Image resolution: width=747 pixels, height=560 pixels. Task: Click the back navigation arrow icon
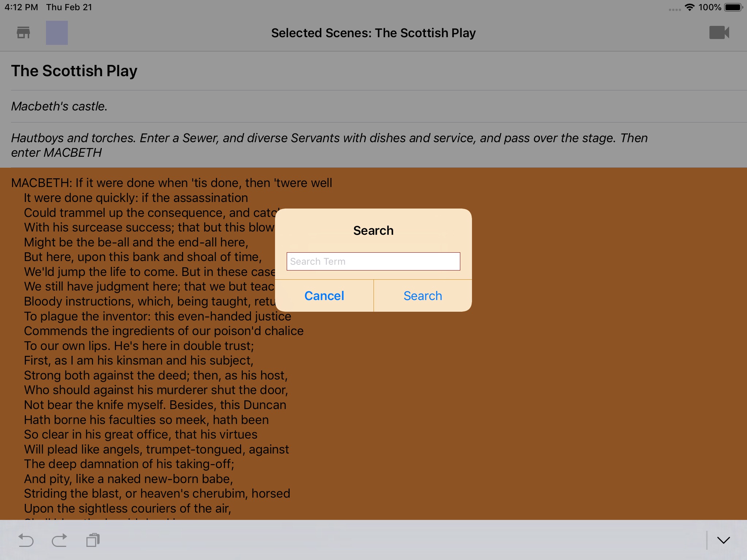click(x=27, y=540)
